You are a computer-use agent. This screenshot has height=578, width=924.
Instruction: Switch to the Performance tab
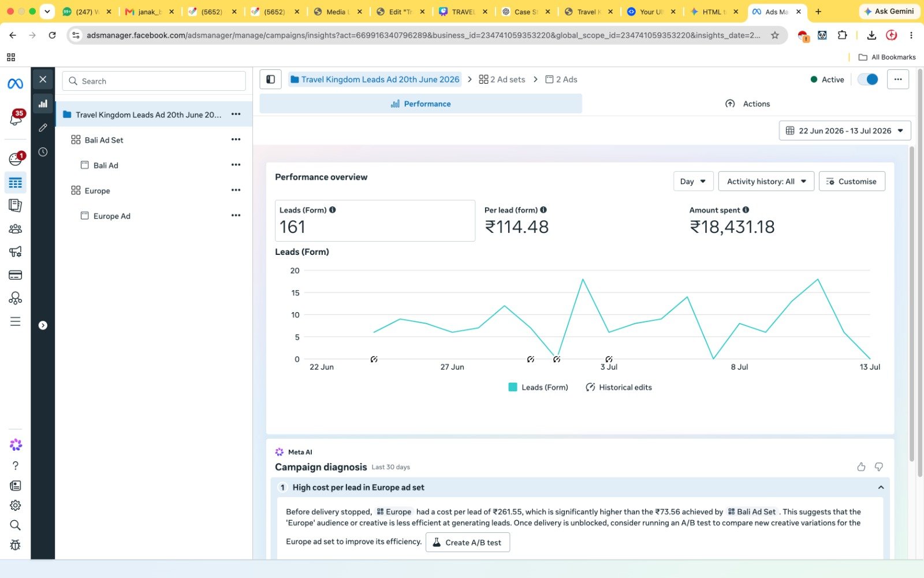420,103
